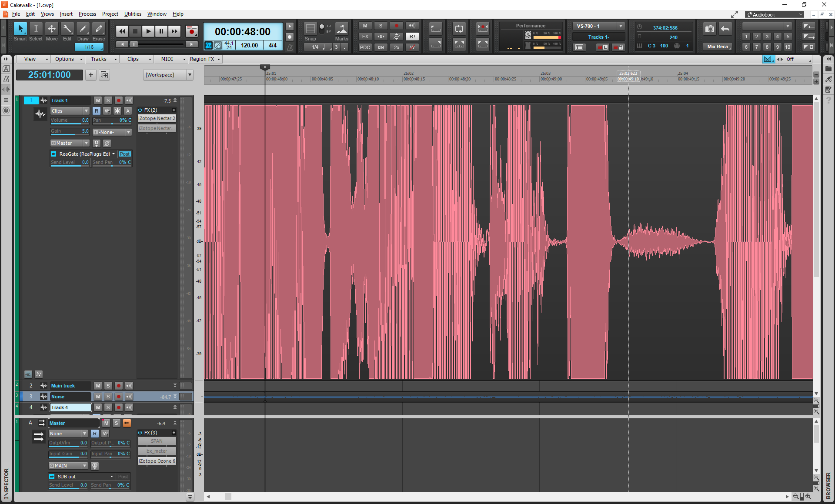Screen dimensions: 835x504
Task: Expand the Clips edit filter dropdown
Action: tap(70, 111)
